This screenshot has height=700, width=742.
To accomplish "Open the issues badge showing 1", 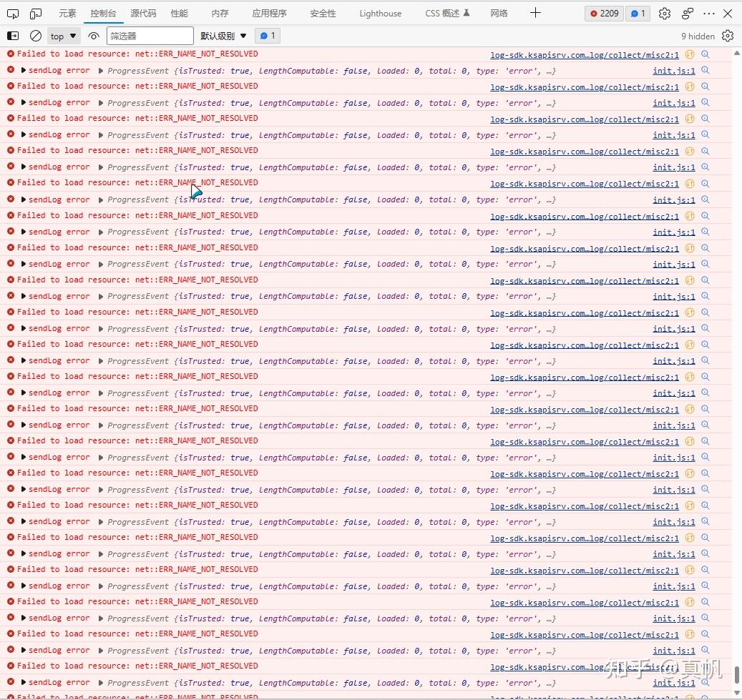I will click(x=636, y=13).
